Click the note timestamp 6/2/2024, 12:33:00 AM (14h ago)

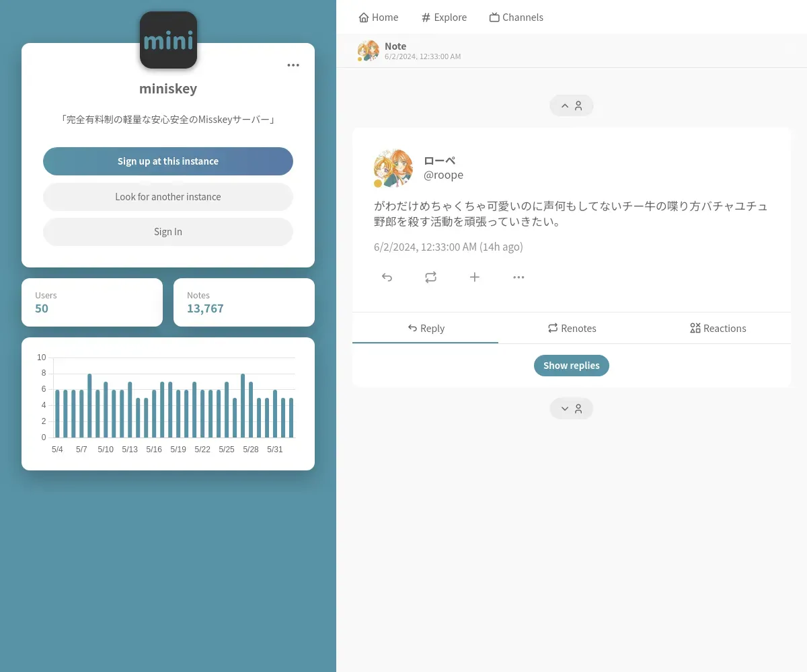click(449, 247)
